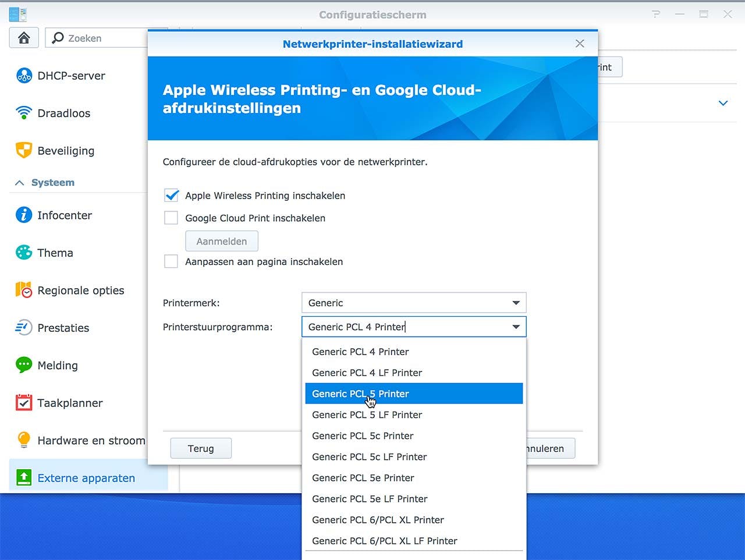The width and height of the screenshot is (745, 560).
Task: Collapse the Systeem section
Action: click(19, 183)
